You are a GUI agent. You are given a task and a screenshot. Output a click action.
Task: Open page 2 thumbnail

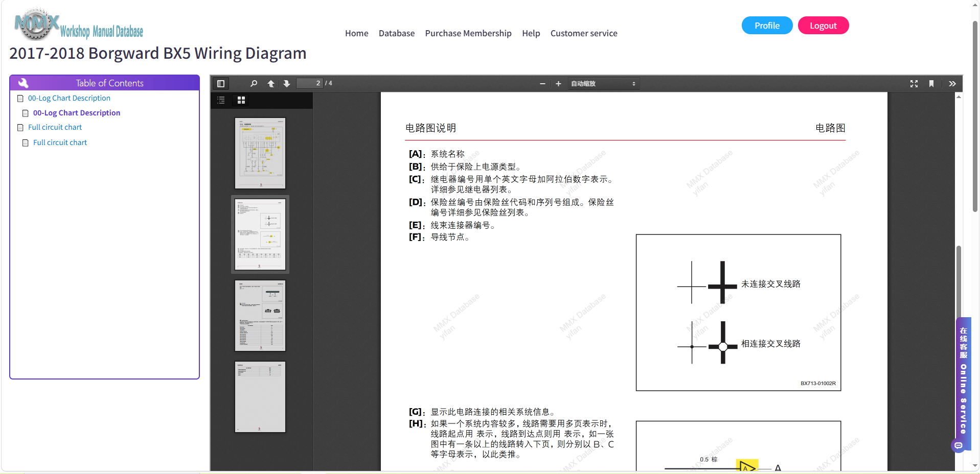[x=260, y=234]
